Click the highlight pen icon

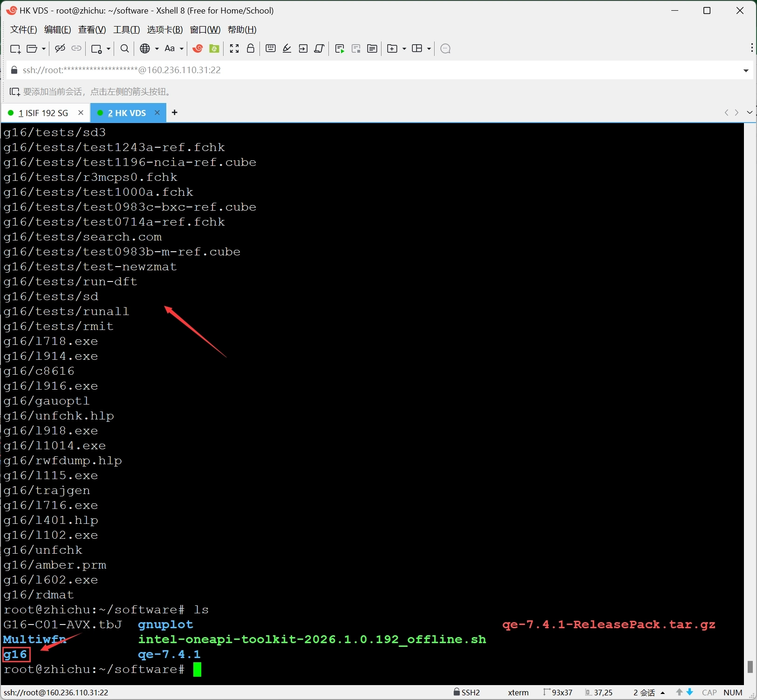287,48
